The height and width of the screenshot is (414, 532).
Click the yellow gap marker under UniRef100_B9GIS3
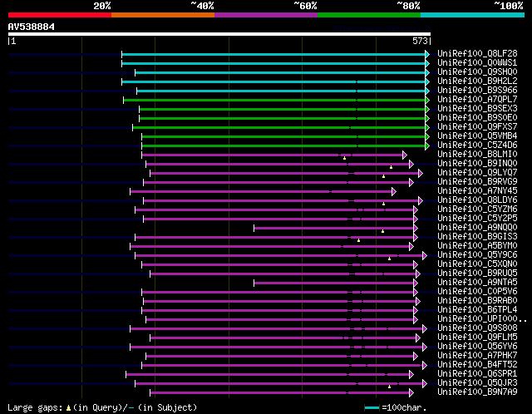pyautogui.click(x=358, y=240)
